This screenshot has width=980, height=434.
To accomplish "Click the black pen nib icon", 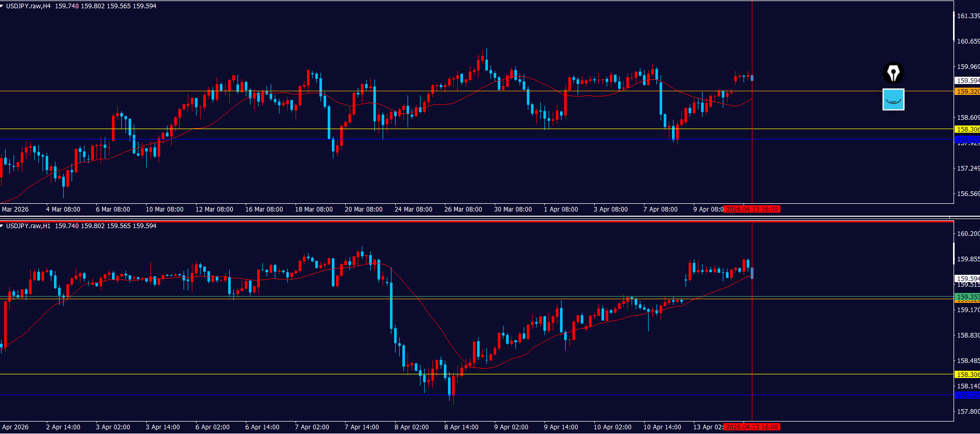I will click(893, 73).
